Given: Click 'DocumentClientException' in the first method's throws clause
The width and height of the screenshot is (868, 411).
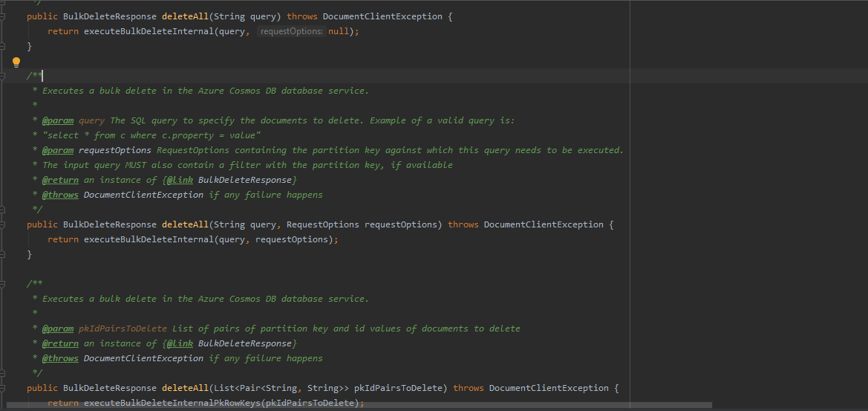Looking at the screenshot, I should pyautogui.click(x=382, y=16).
